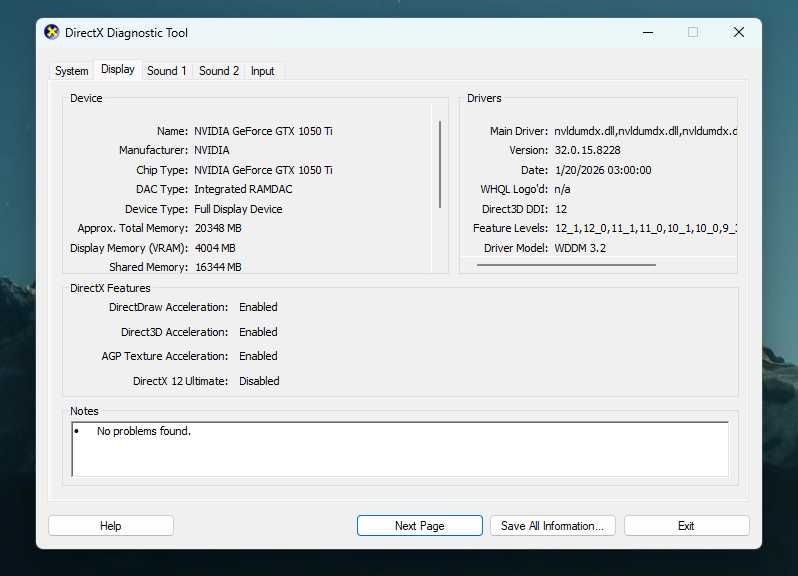
Task: Click the Help button
Action: point(111,526)
